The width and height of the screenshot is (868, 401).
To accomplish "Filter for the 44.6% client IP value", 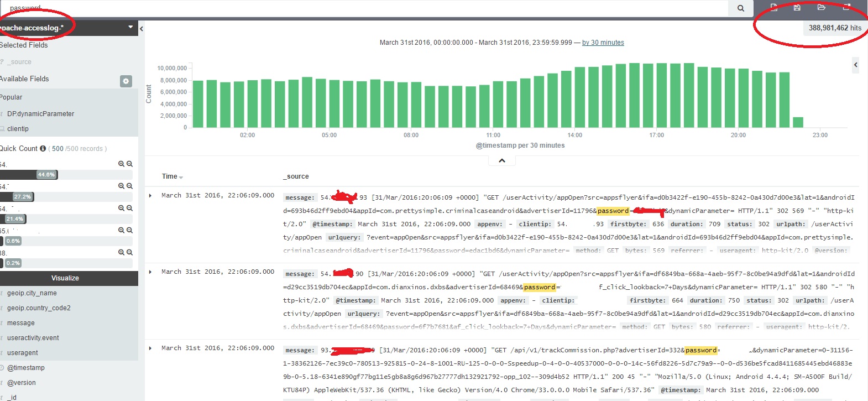I will click(121, 164).
